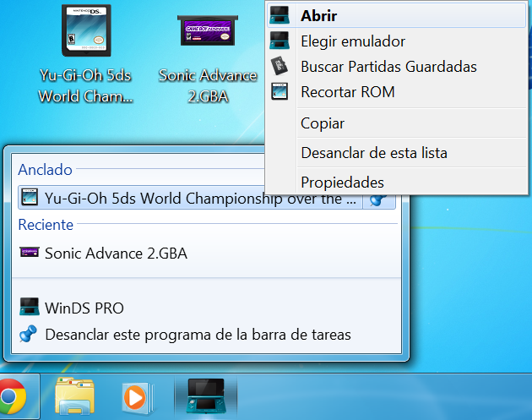532x420 pixels.
Task: Open recent item Sonic Advance 2.GBA
Action: pos(207,253)
